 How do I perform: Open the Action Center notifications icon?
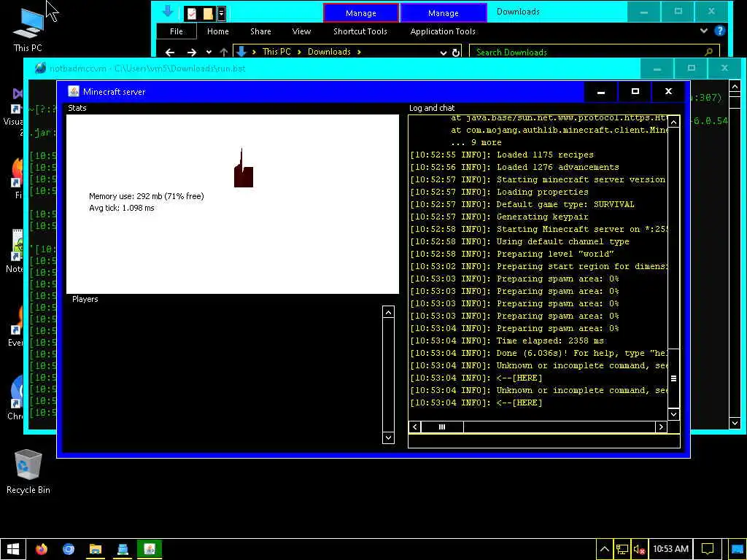click(708, 550)
